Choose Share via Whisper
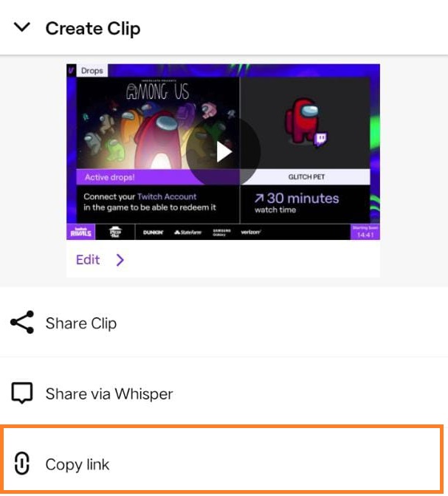 click(224, 393)
